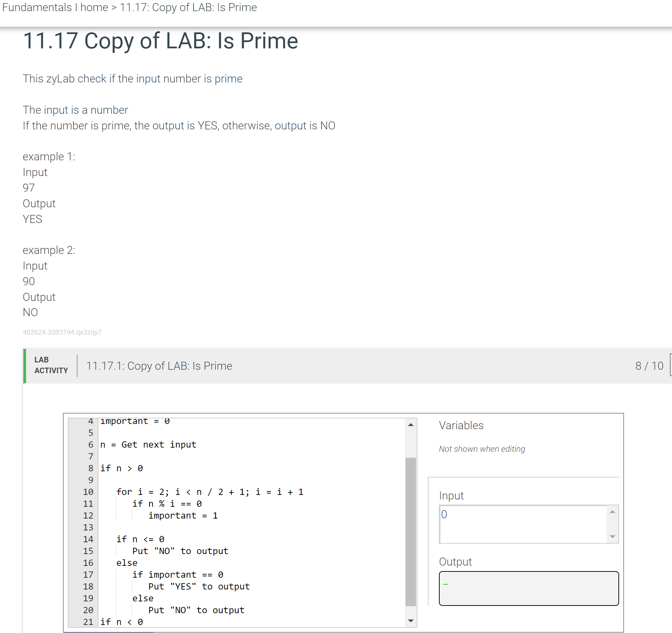Go to the home breadcrumb link
This screenshot has width=672, height=633.
coord(94,7)
